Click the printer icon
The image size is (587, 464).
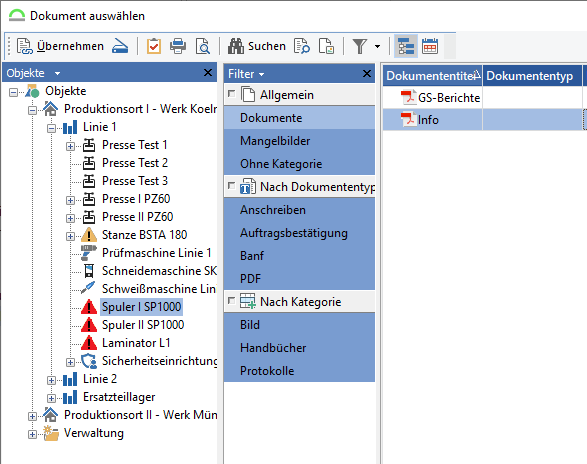[178, 46]
